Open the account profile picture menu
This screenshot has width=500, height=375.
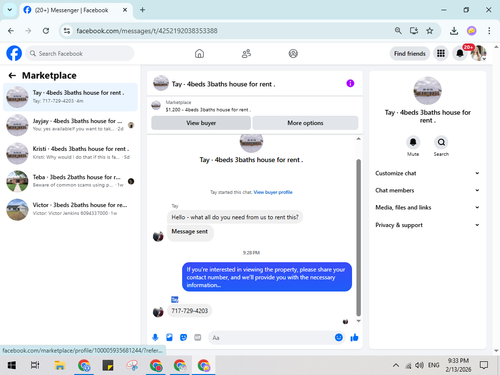[x=478, y=53]
